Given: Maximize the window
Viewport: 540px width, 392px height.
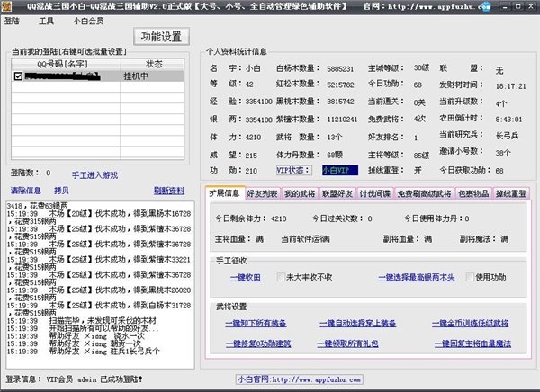Looking at the screenshot, I should (517, 6).
